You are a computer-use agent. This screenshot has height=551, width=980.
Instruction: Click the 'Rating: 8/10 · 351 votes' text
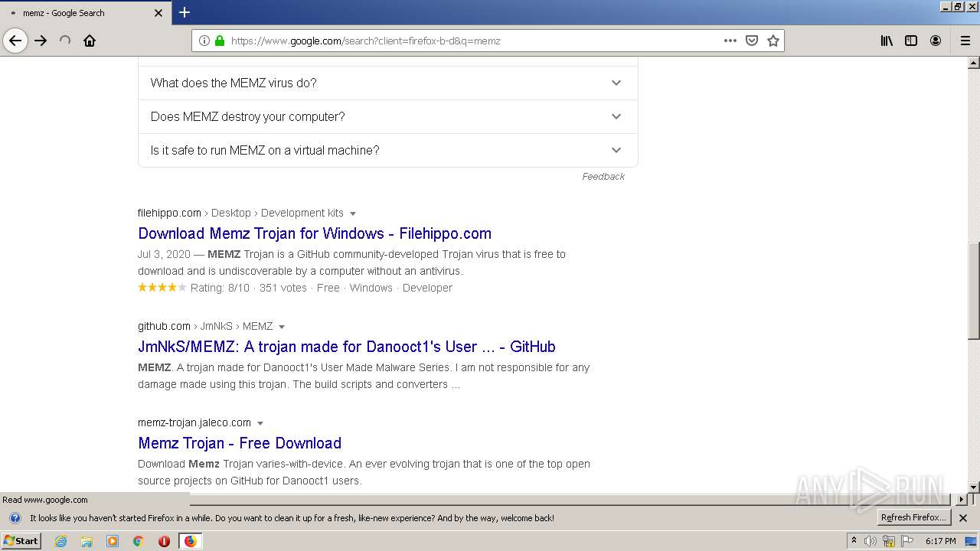[249, 288]
